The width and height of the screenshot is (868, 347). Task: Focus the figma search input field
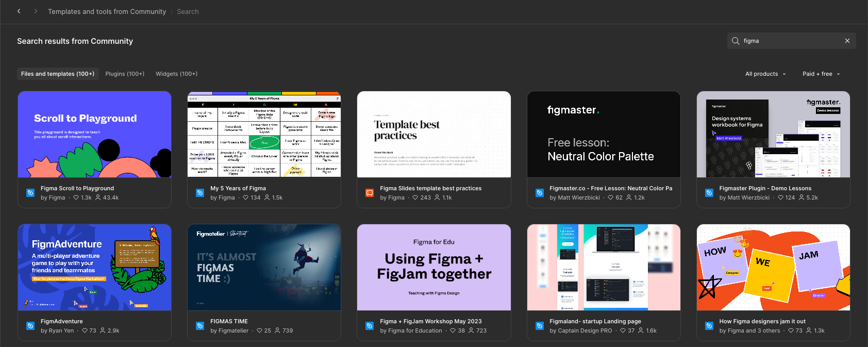(791, 41)
